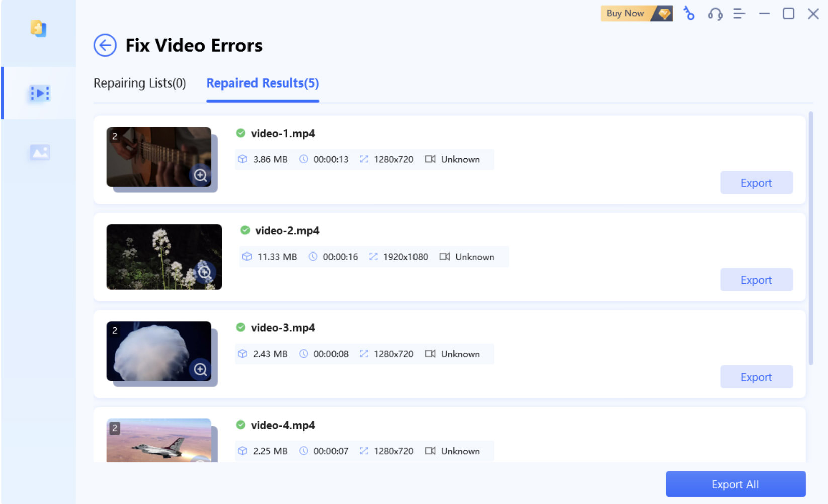Click the resolution icon of video-2.mp4
Screen dimensions: 828x504
click(x=373, y=257)
